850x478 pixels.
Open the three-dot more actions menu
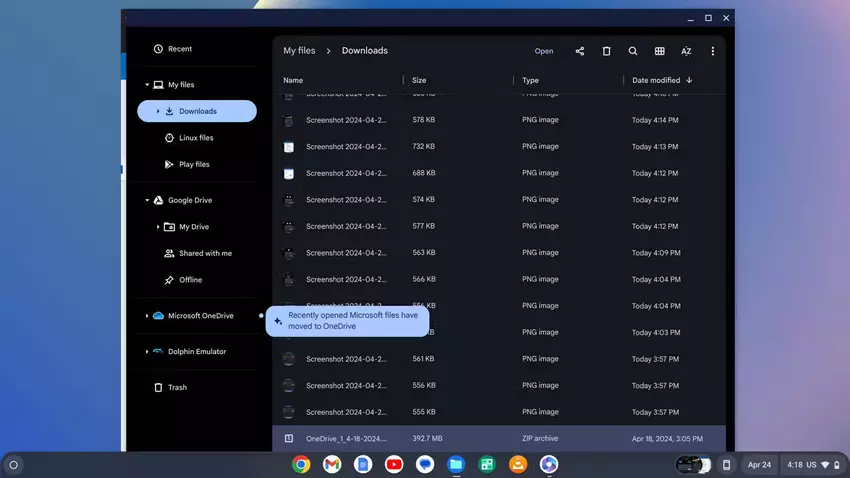[713, 51]
